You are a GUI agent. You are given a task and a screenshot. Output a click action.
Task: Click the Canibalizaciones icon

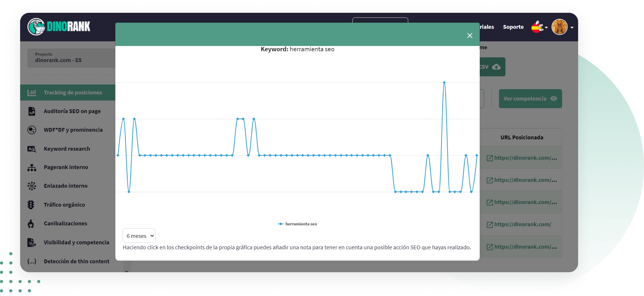[x=31, y=223]
